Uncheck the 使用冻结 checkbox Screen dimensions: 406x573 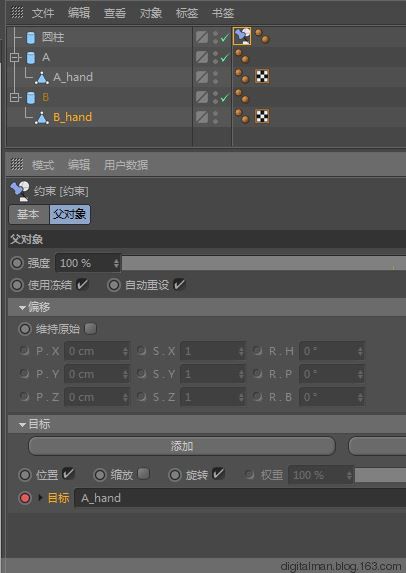tap(83, 284)
